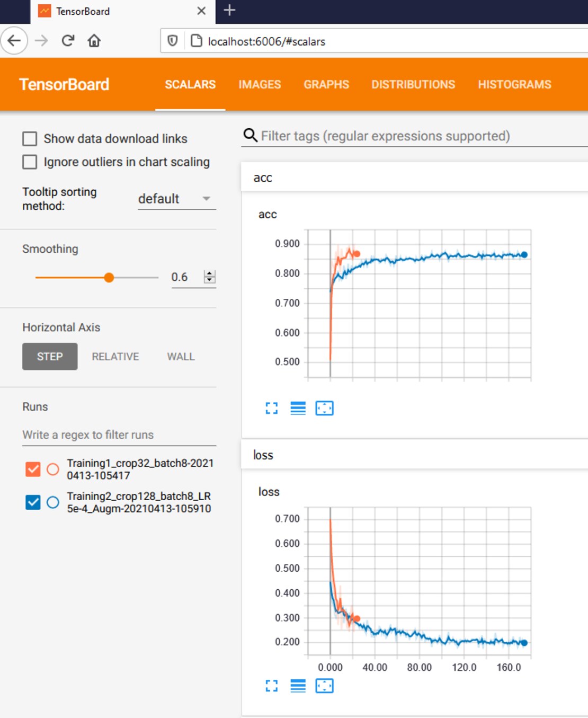
Task: Expand the acc chart to fullscreen
Action: 272,408
